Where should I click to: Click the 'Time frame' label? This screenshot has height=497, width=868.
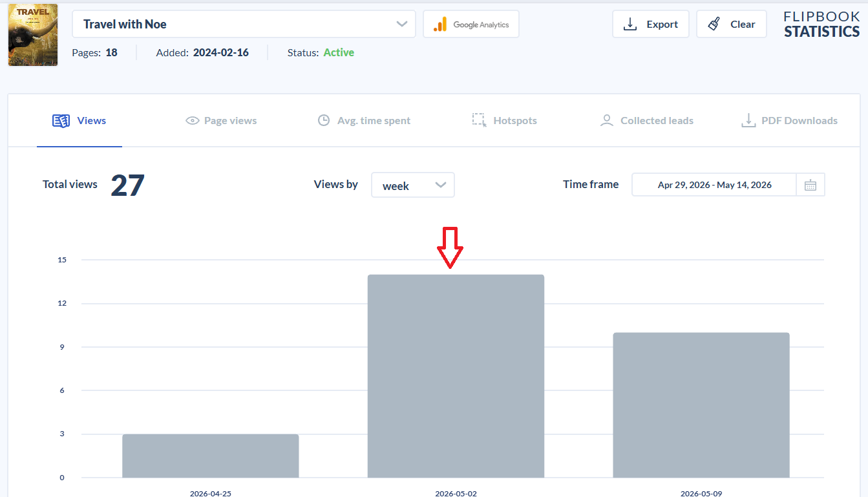click(x=591, y=184)
